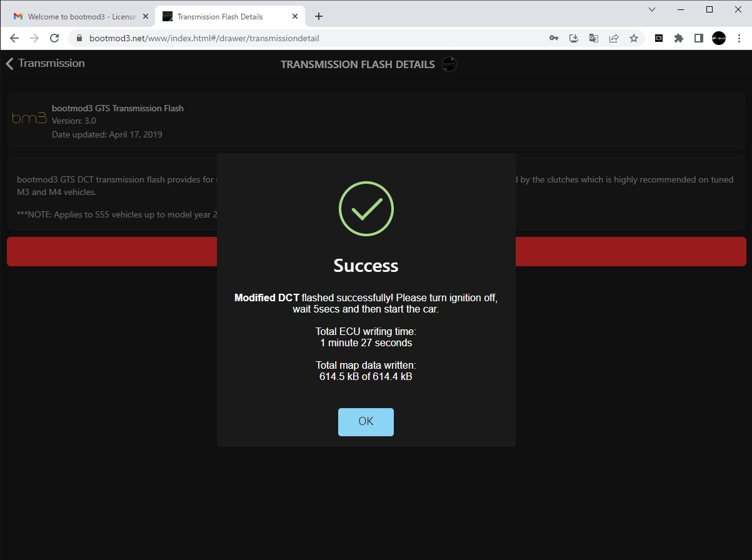Close the Welcome to bootmod3 Gmail tab
752x560 pixels.
click(x=146, y=17)
